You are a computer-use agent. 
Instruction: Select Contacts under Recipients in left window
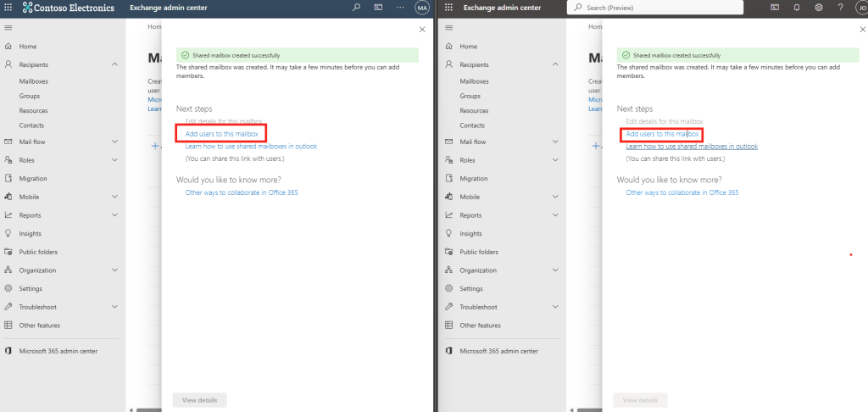tap(31, 125)
